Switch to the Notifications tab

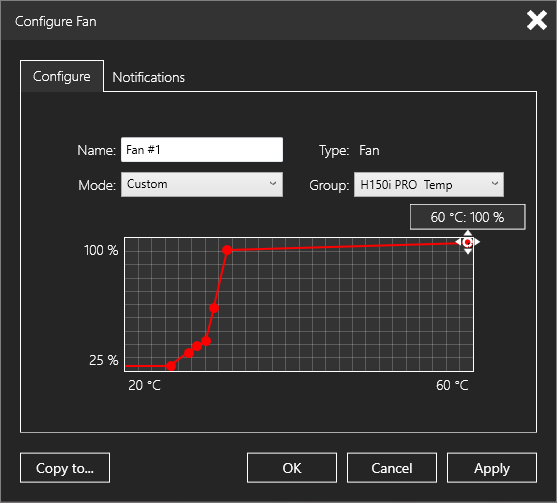point(148,77)
